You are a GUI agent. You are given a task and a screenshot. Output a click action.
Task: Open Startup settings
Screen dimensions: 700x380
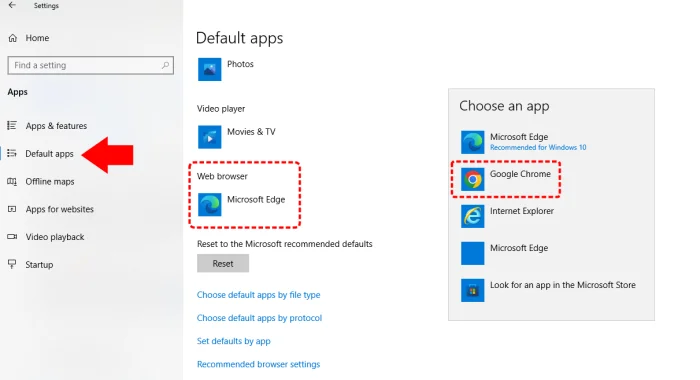click(x=39, y=264)
